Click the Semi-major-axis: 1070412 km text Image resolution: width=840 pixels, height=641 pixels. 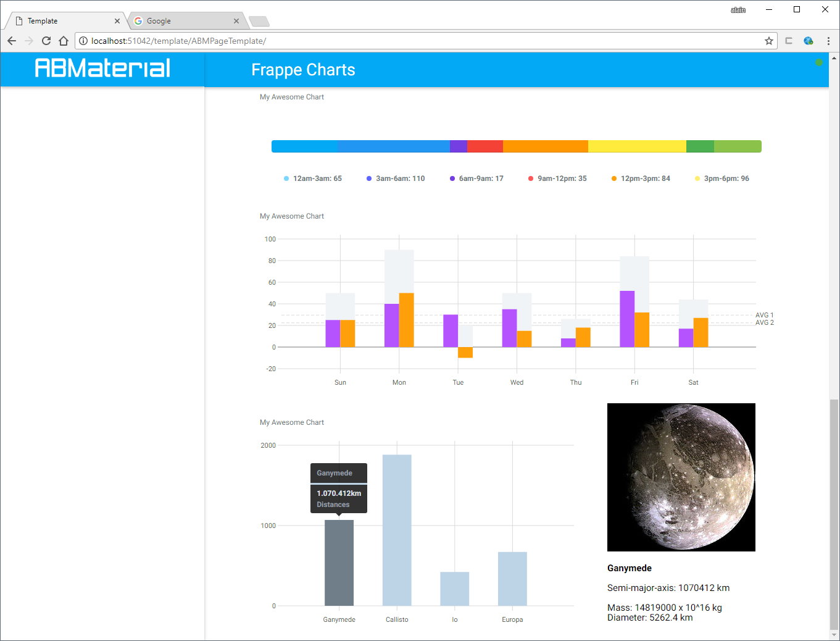(668, 588)
